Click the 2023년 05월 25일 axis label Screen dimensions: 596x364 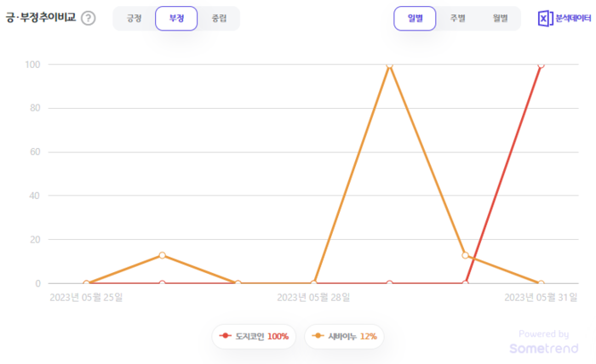pyautogui.click(x=86, y=297)
